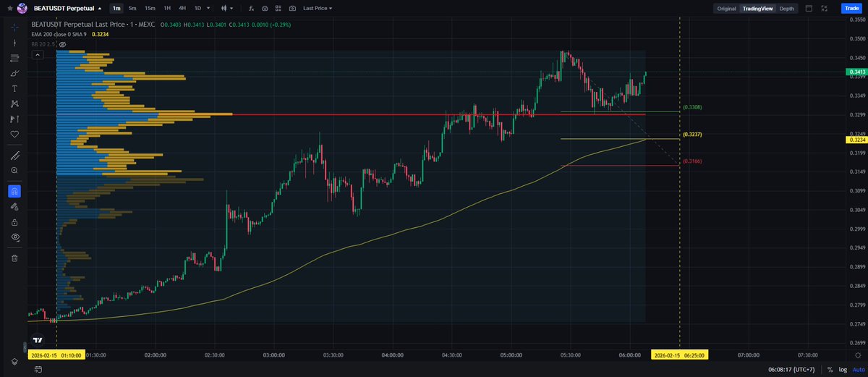The image size is (868, 377).
Task: Select the yellow (0.3237) level line label
Action: click(x=692, y=135)
